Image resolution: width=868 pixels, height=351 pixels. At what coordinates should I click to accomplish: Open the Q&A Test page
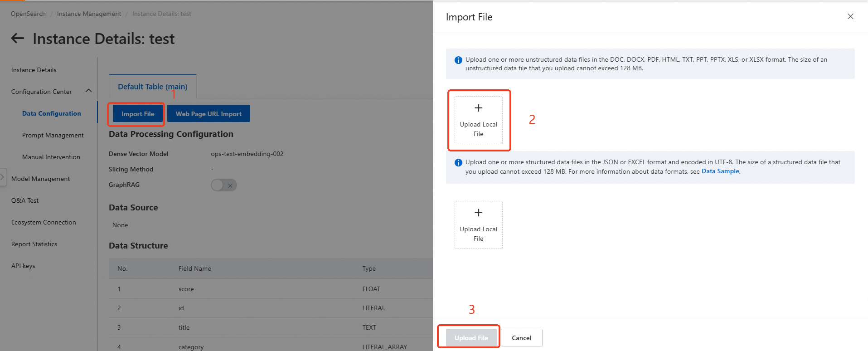click(x=25, y=200)
